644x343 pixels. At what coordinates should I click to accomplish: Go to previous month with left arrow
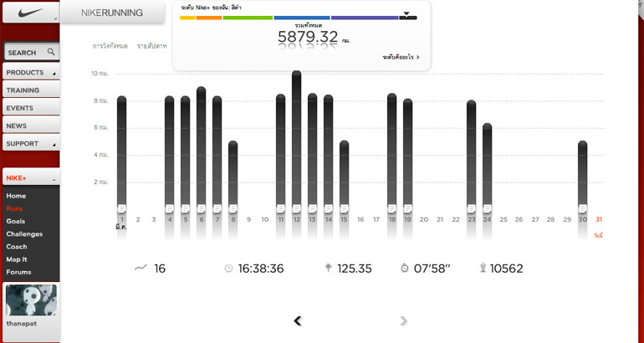tap(298, 320)
